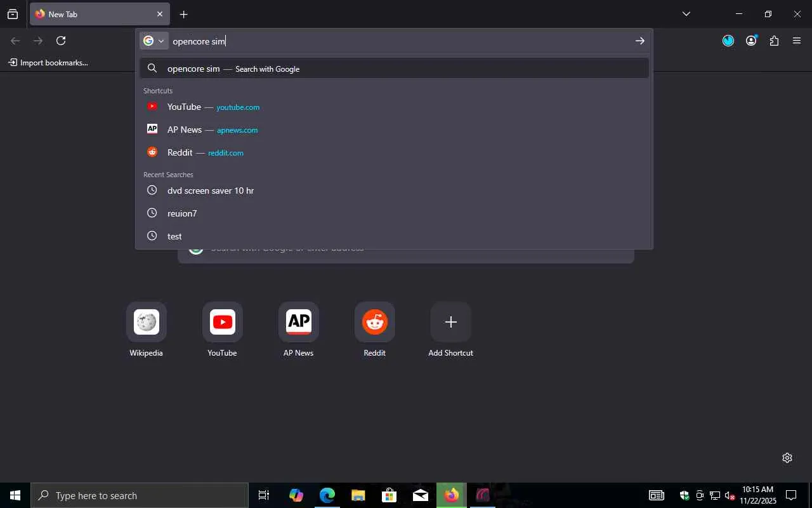
Task: Go back one page
Action: [15, 41]
